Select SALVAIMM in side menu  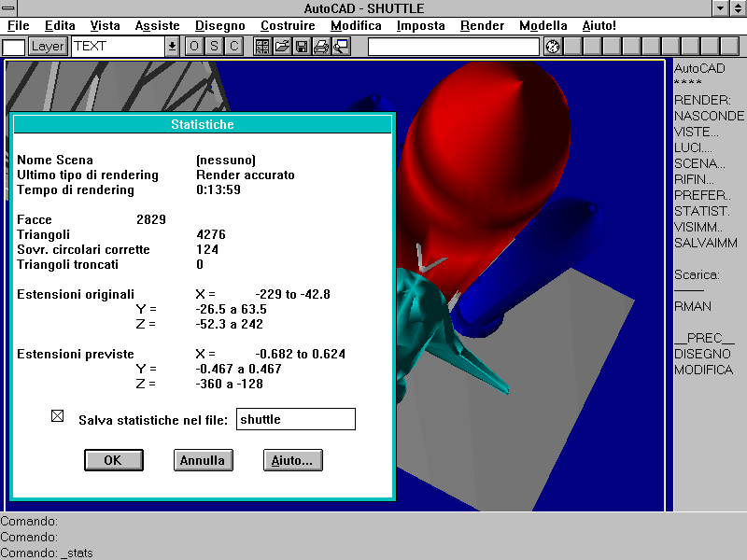706,243
